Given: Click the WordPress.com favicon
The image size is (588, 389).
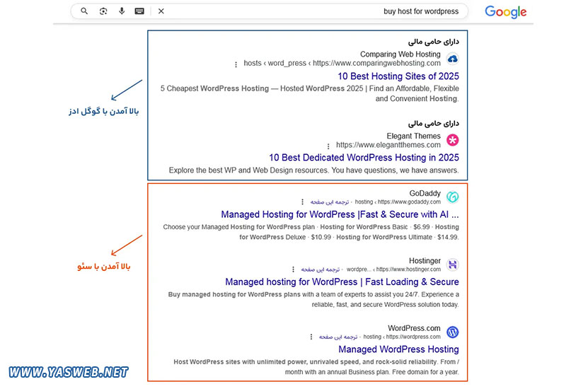Looking at the screenshot, I should (x=453, y=332).
